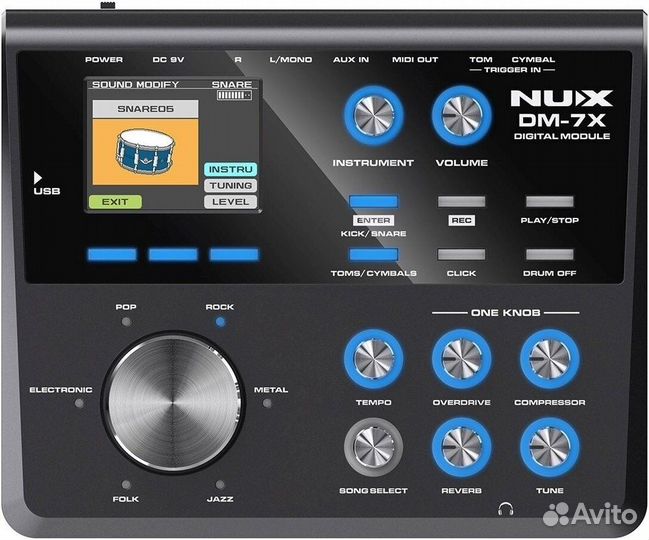Click the VOLUME knob
Screen dimensions: 649x540
462,115
